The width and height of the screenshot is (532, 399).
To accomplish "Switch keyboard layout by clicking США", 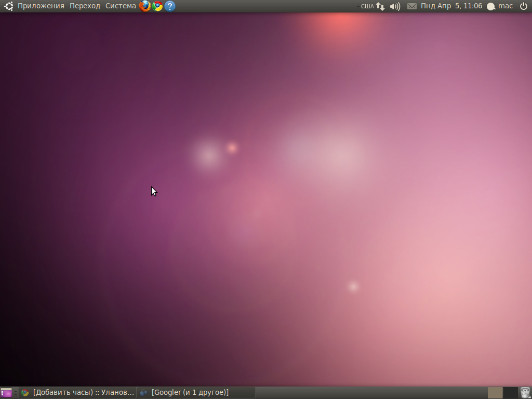I will click(367, 6).
